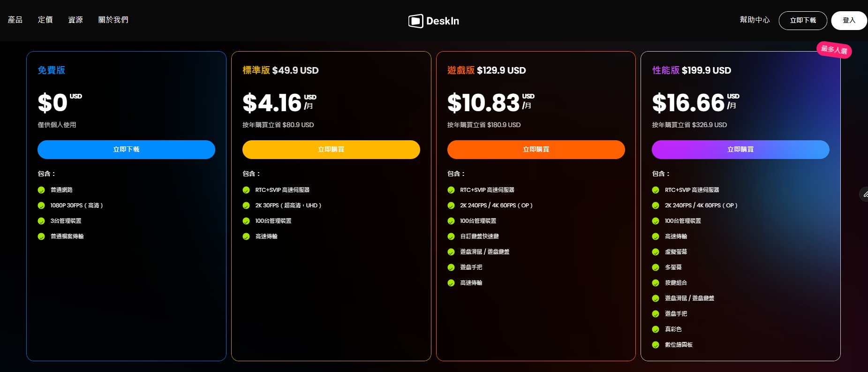Open the 產品 menu
Viewport: 868px width, 372px height.
pyautogui.click(x=15, y=20)
